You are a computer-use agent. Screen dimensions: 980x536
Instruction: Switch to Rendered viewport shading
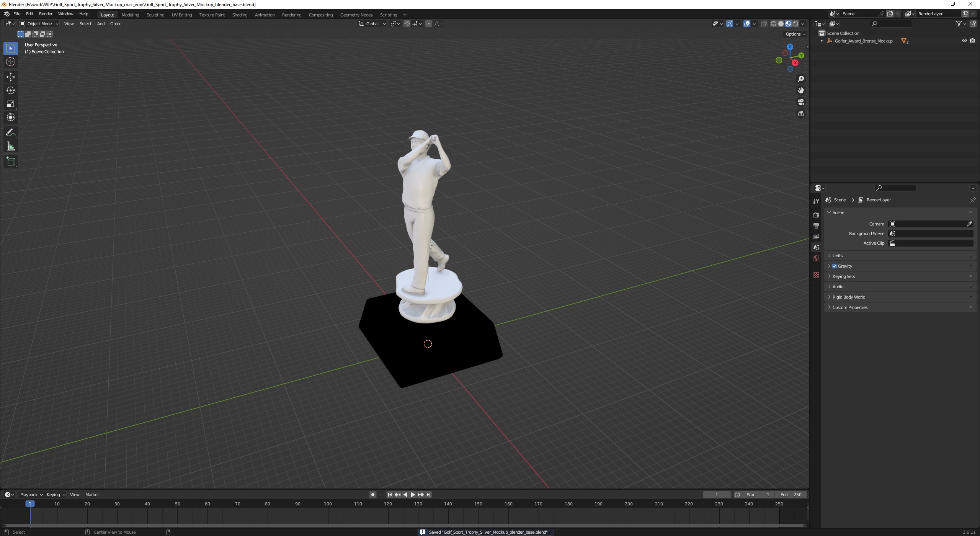(x=795, y=24)
